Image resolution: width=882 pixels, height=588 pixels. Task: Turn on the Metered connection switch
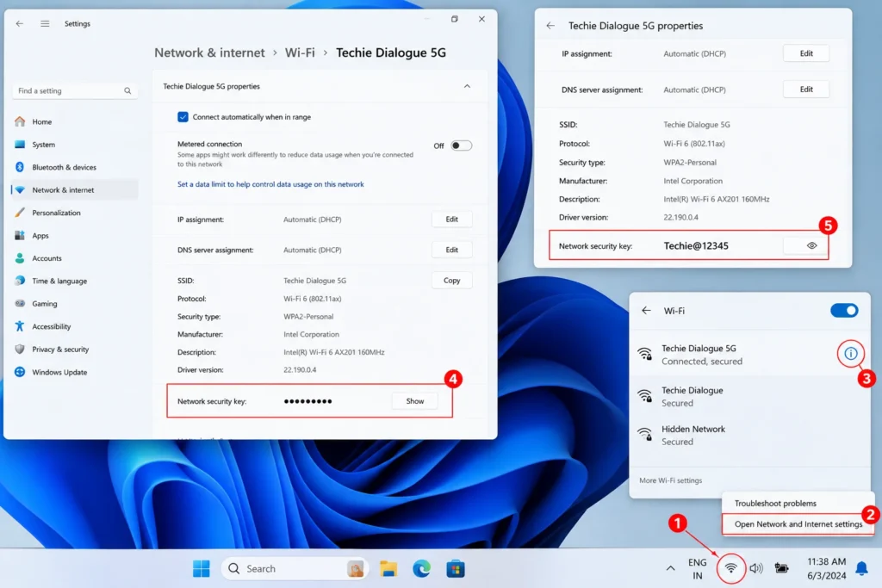coord(462,145)
